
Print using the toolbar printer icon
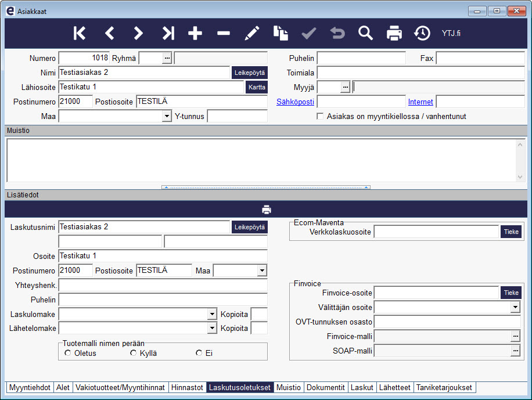(x=394, y=33)
